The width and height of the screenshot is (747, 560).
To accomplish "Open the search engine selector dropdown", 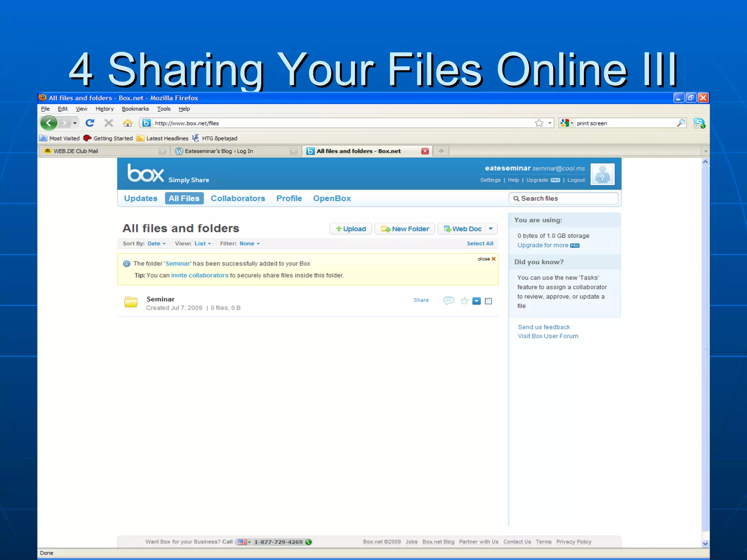I will [566, 123].
